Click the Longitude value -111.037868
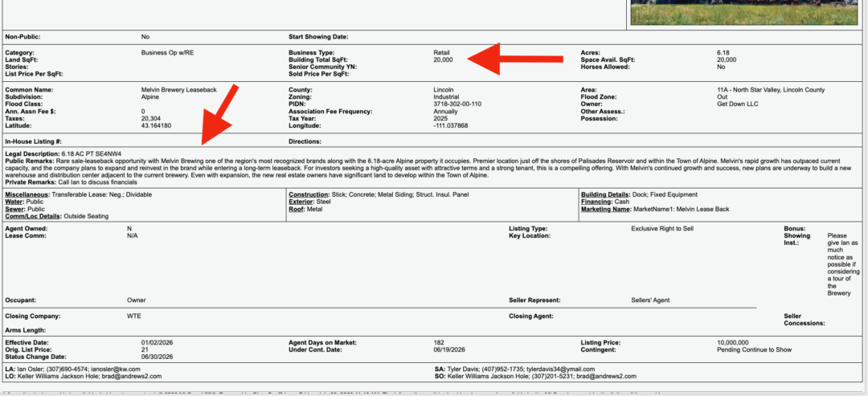The height and width of the screenshot is (396, 868). (x=451, y=125)
